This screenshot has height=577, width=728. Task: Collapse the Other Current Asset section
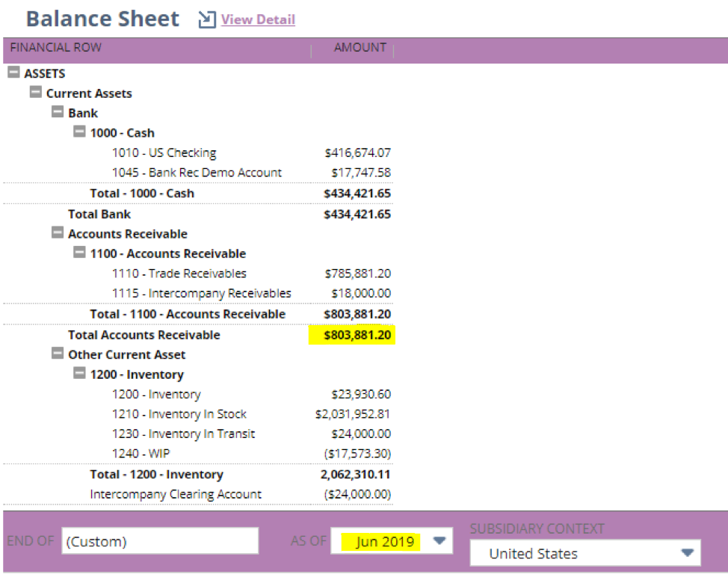(x=58, y=354)
